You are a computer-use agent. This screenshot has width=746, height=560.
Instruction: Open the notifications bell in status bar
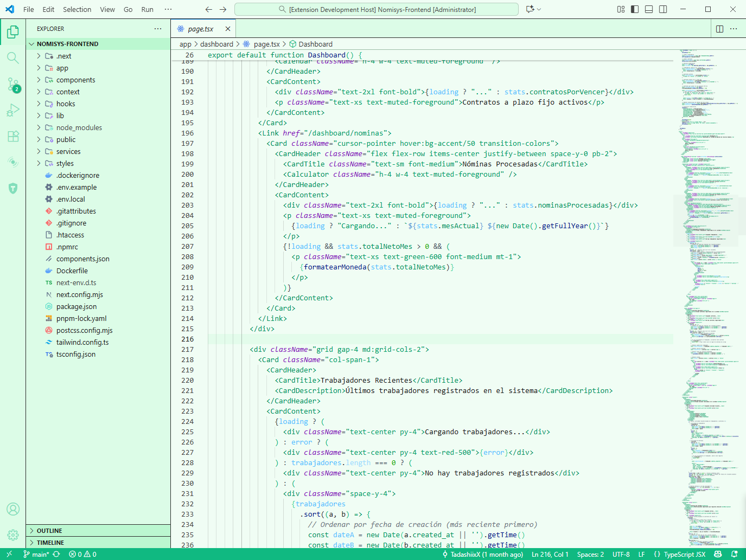[734, 554]
